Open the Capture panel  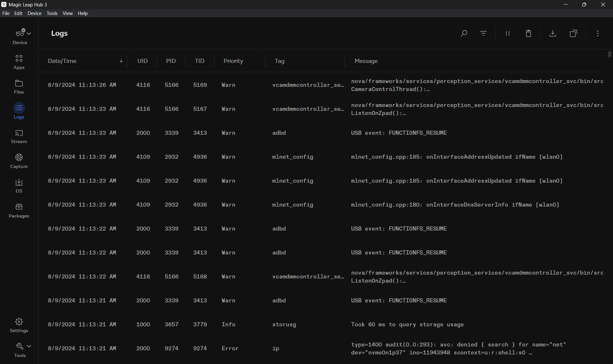pyautogui.click(x=19, y=161)
